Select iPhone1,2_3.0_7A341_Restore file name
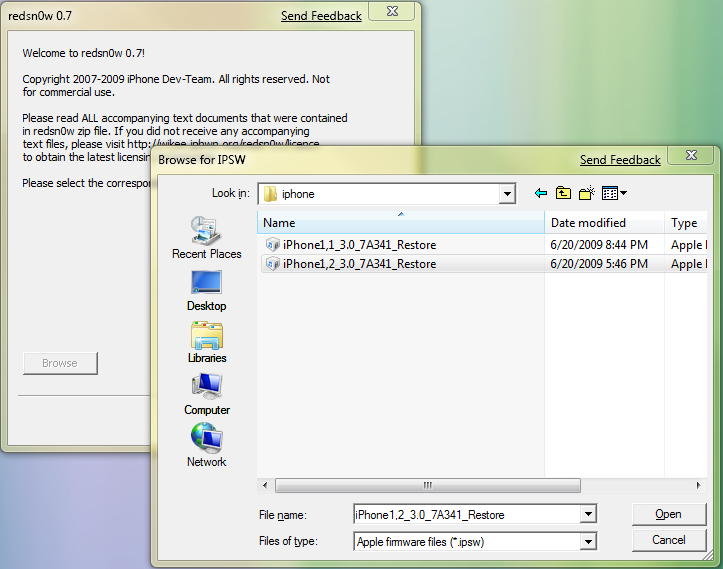The height and width of the screenshot is (569, 723). click(360, 264)
